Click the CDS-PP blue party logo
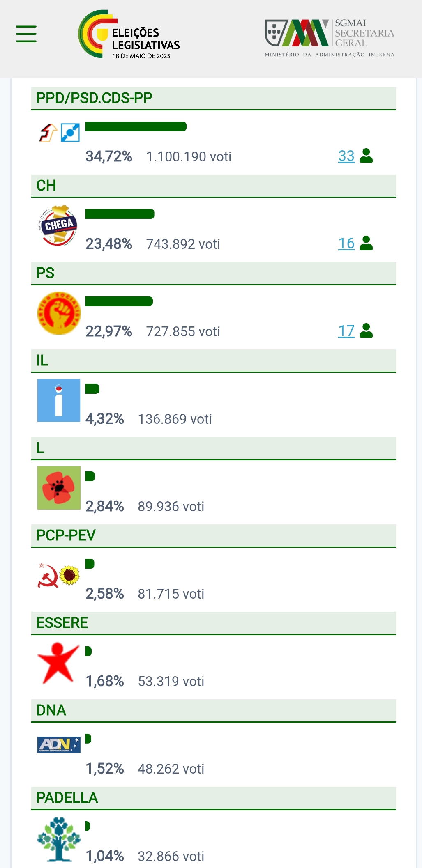The width and height of the screenshot is (422, 868). click(70, 133)
